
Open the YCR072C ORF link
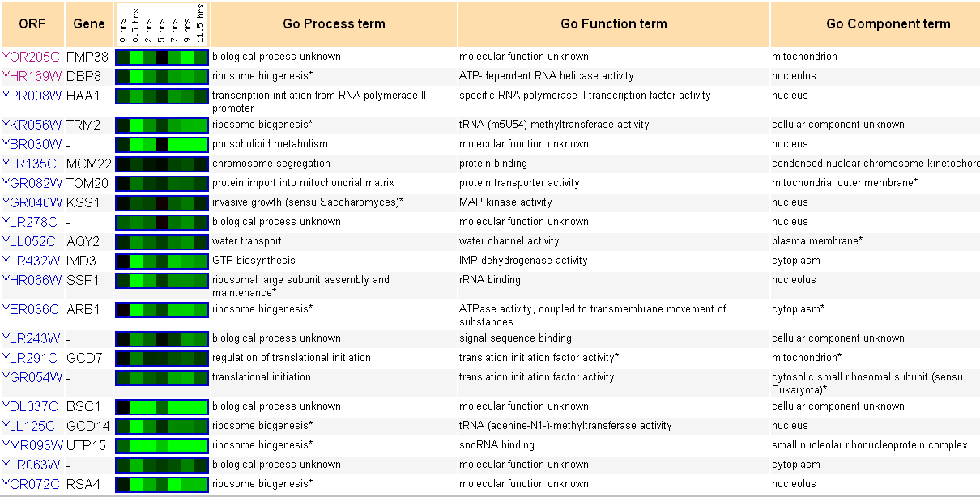31,484
